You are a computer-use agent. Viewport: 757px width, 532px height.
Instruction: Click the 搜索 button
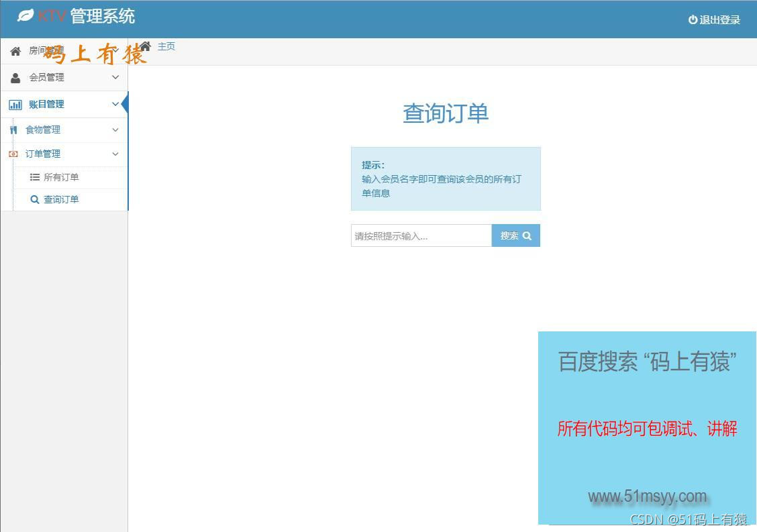[x=515, y=235]
